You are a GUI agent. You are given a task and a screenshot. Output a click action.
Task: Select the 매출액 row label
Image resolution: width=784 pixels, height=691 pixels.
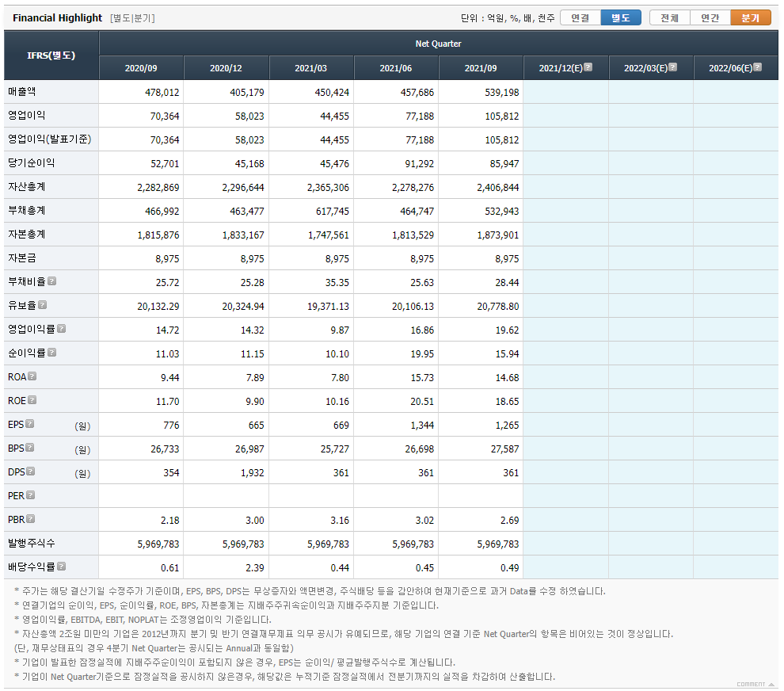tap(22, 92)
